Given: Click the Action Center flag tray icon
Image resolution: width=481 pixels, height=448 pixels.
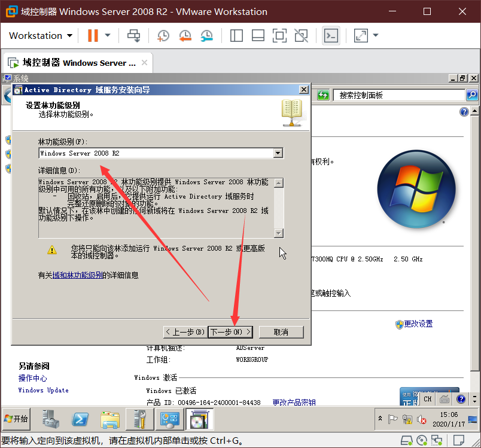Looking at the screenshot, I should (392, 419).
